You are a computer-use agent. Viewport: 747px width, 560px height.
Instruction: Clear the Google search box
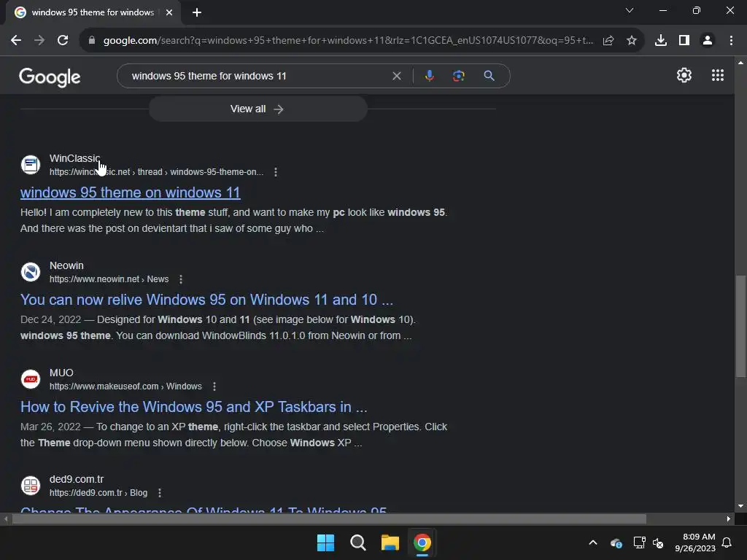[x=396, y=76]
